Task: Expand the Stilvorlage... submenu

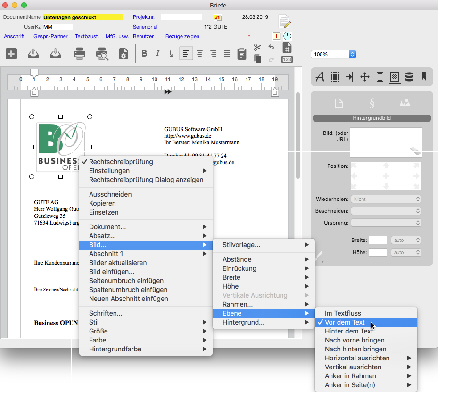Action: (x=263, y=245)
